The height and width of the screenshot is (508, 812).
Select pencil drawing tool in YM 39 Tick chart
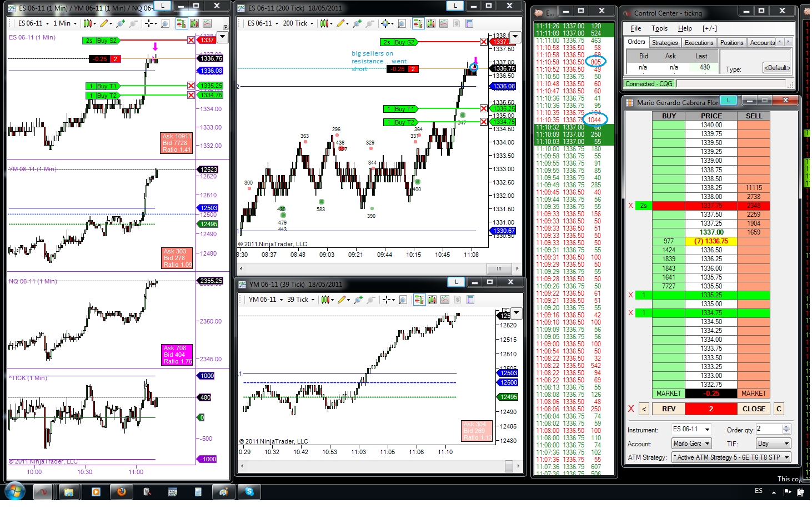tap(343, 300)
